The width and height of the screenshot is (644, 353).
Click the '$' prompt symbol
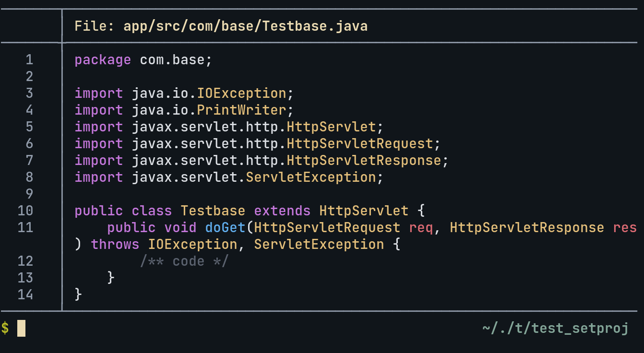point(5,328)
